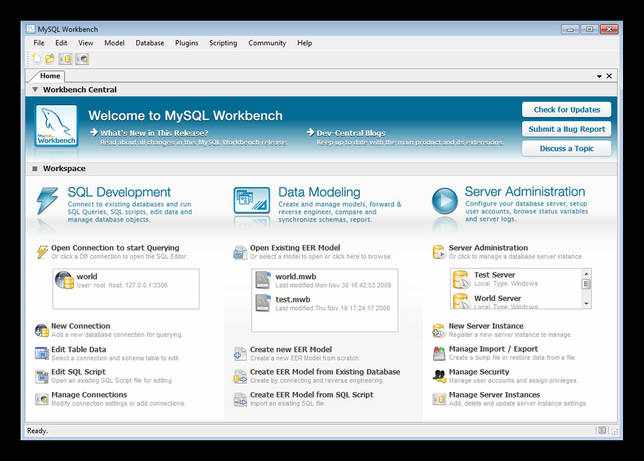Select test.mwb model name

pos(293,300)
